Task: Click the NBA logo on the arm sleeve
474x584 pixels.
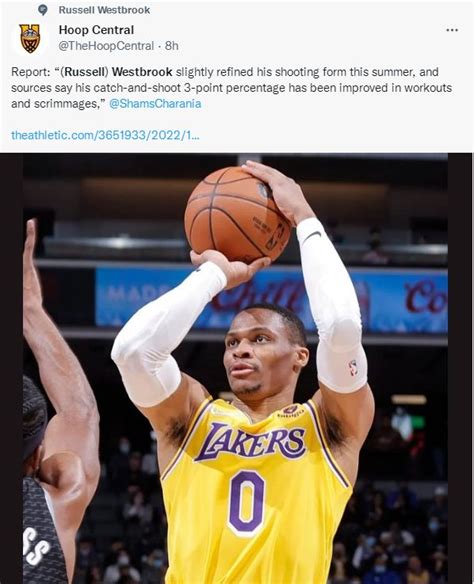Action: pyautogui.click(x=353, y=368)
